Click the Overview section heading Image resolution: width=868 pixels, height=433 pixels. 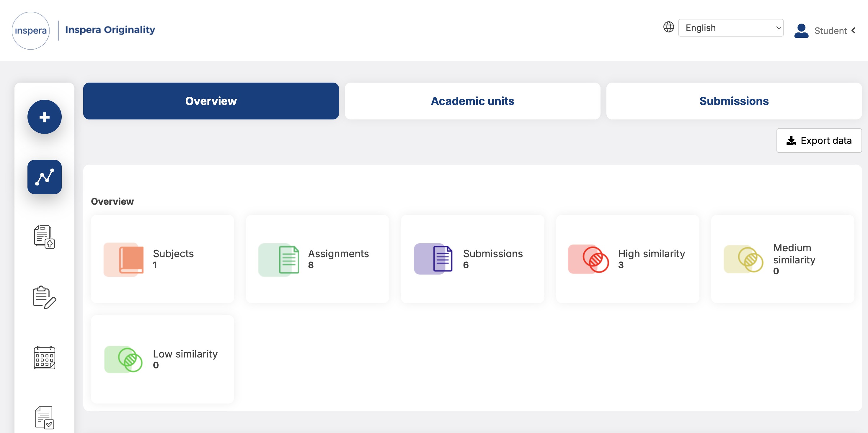[112, 201]
